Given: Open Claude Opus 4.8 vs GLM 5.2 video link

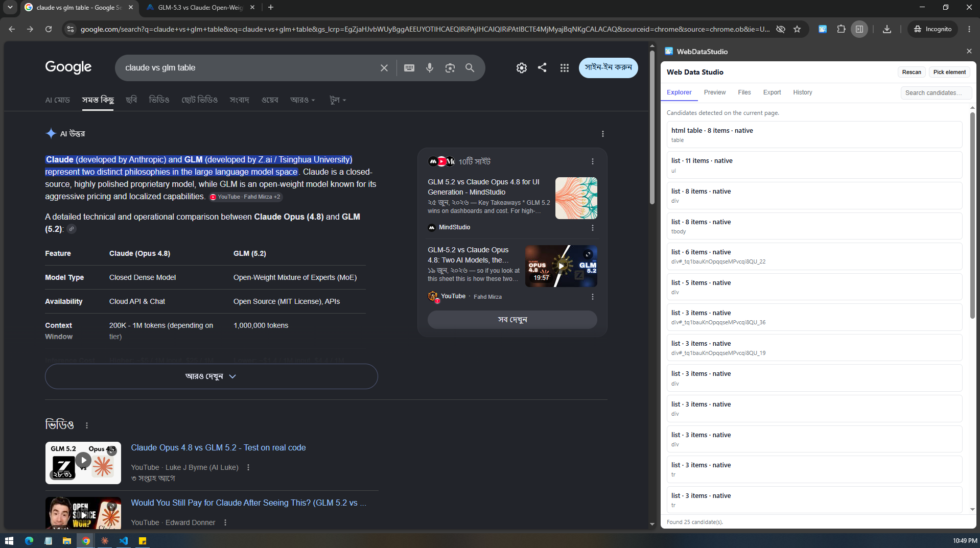Looking at the screenshot, I should (218, 448).
